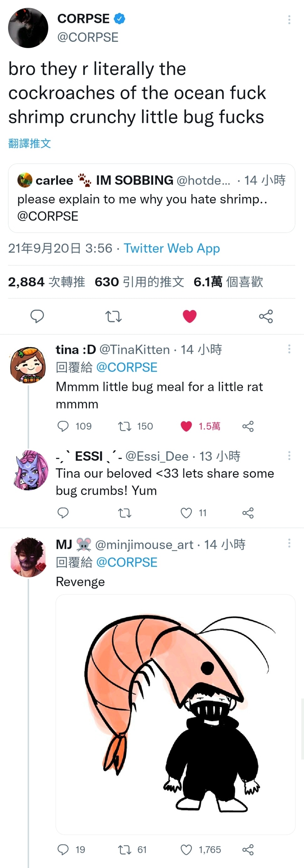Open carlee's quoted tweet about shrimp

pyautogui.click(x=151, y=198)
